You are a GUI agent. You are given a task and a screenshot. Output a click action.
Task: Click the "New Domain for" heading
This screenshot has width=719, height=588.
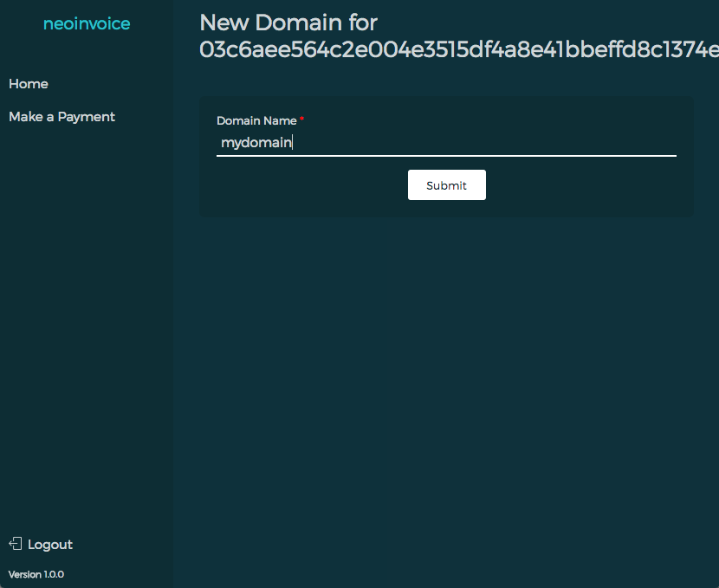[x=288, y=22]
